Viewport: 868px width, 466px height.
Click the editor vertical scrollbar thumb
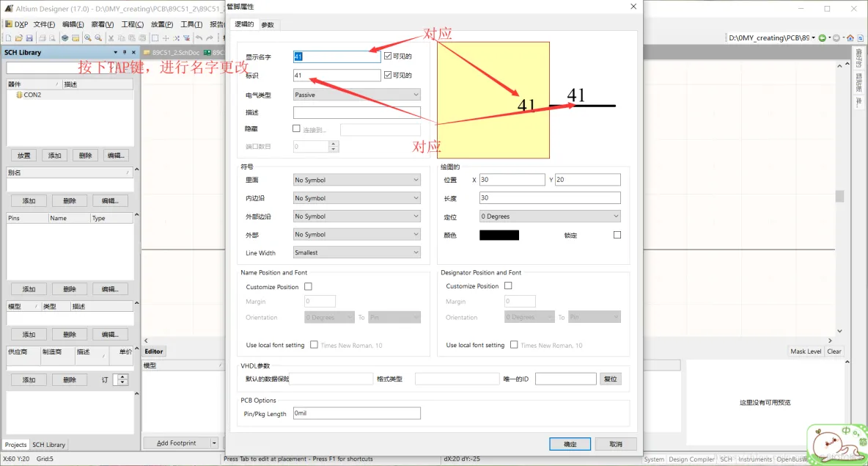(839, 196)
